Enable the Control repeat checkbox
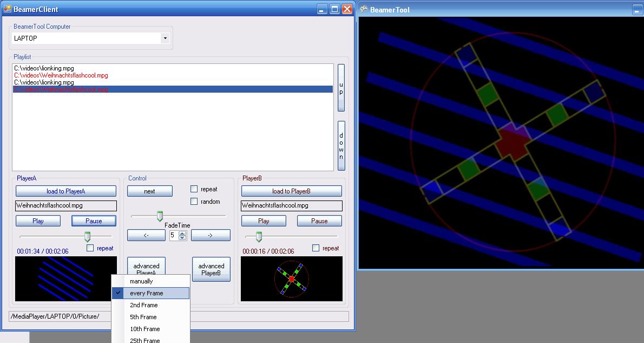 point(194,189)
